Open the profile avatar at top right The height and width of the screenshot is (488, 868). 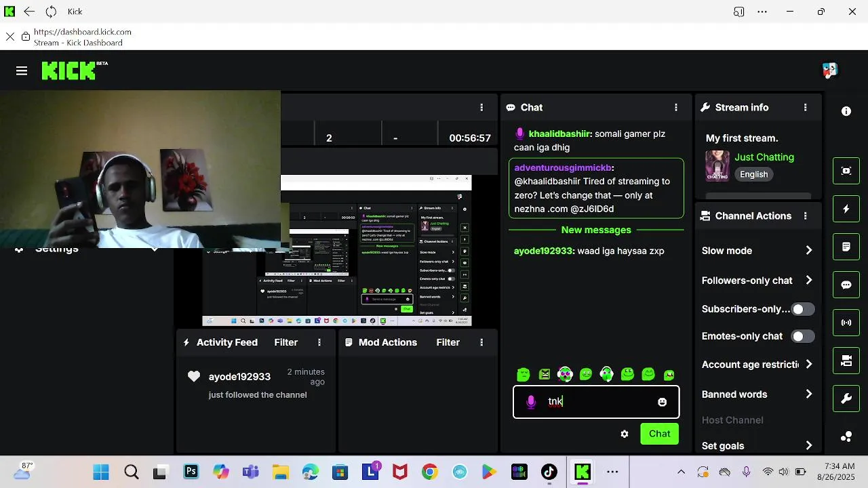[830, 70]
